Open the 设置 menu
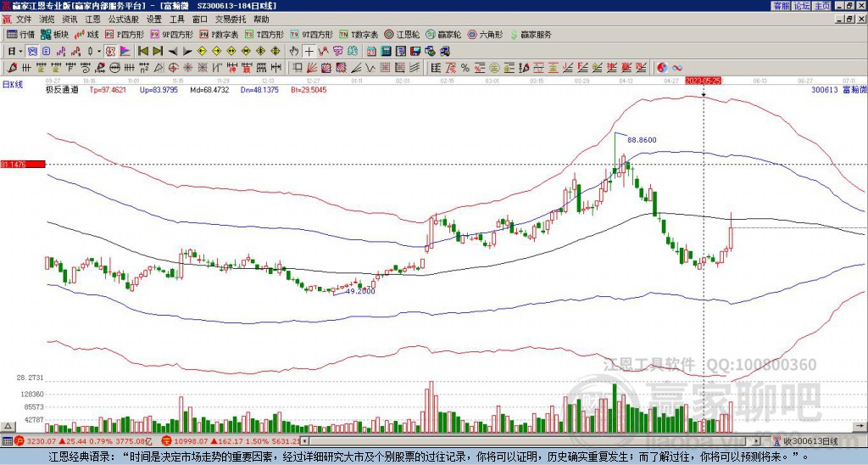868x465 pixels. point(154,20)
